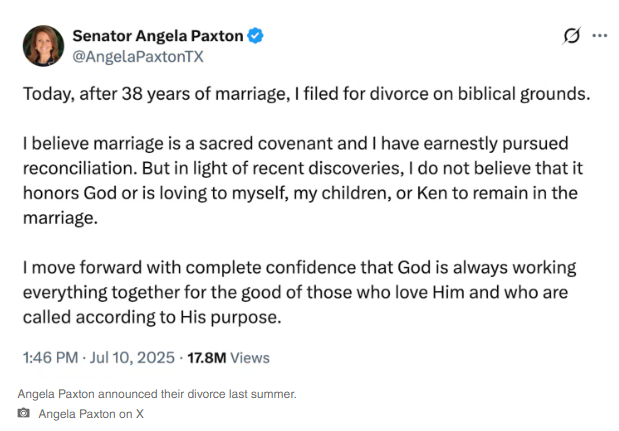The width and height of the screenshot is (619, 431).
Task: Click the caption 'Angela Paxton announced their divorce'
Action: [157, 394]
